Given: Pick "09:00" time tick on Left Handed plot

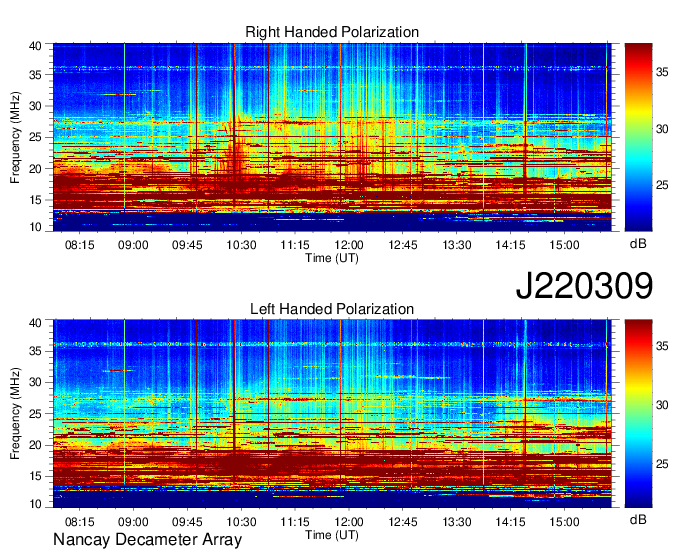Looking at the screenshot, I should click(133, 522).
